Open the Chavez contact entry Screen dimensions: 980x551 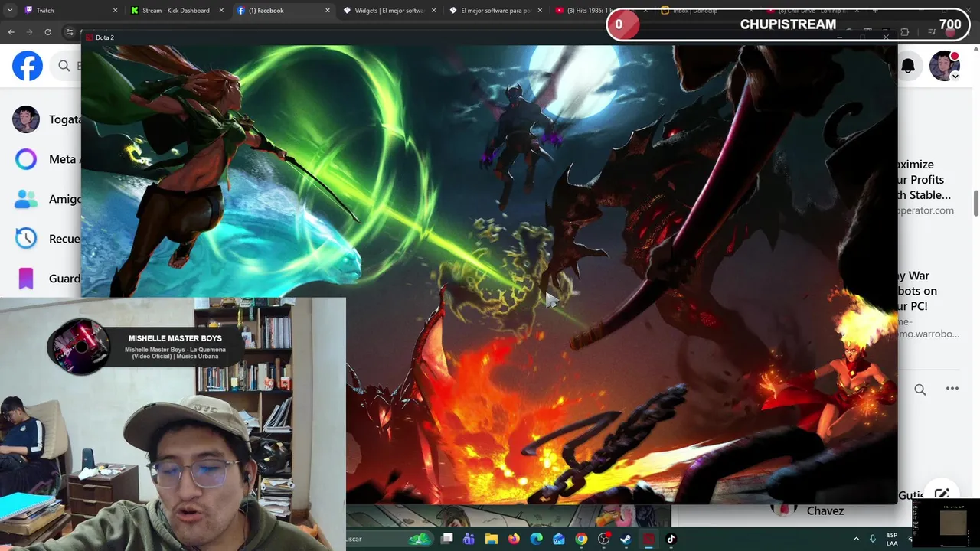point(825,510)
